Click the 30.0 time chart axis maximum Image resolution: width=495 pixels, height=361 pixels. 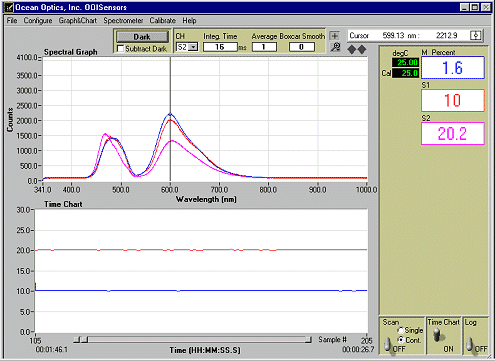[23, 210]
